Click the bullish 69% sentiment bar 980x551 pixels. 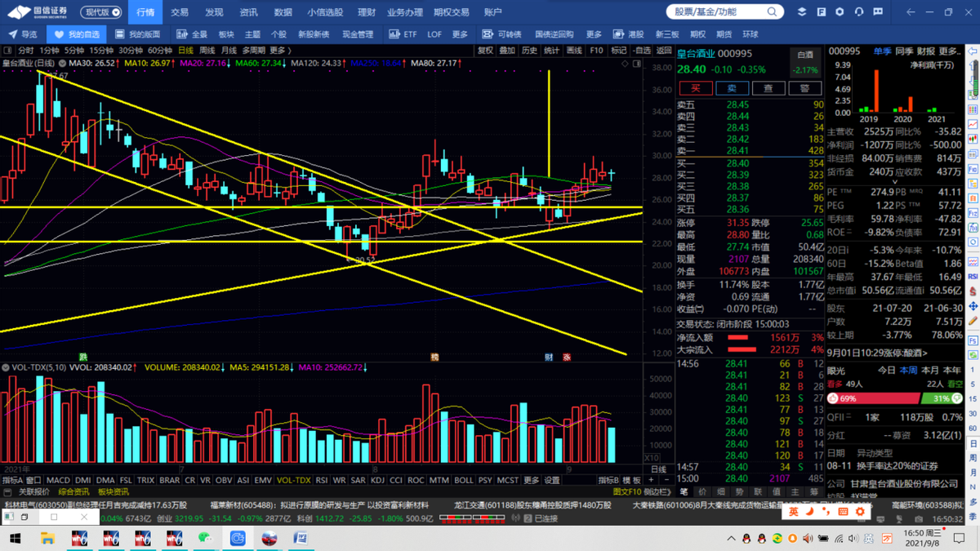873,398
